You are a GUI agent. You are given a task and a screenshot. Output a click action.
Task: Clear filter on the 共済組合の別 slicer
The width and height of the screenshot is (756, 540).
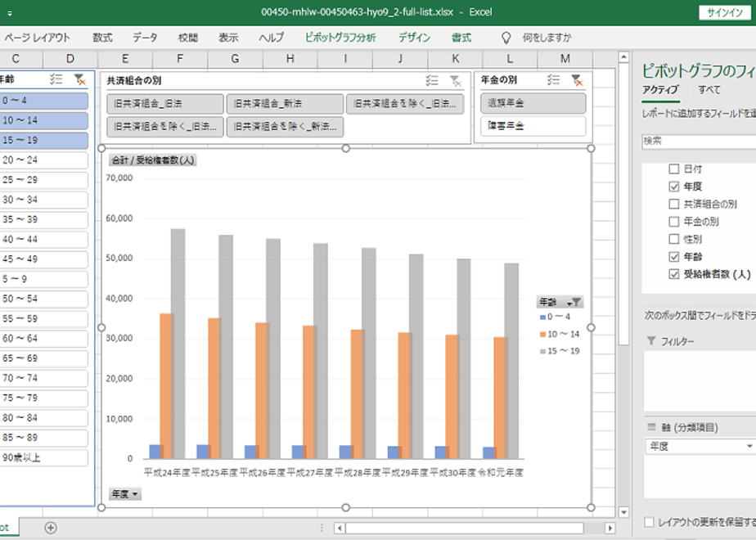[x=456, y=80]
